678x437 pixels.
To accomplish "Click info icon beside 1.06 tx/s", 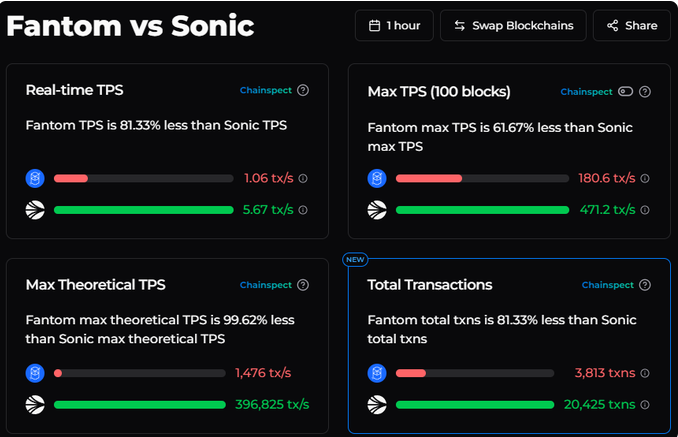I will (303, 179).
